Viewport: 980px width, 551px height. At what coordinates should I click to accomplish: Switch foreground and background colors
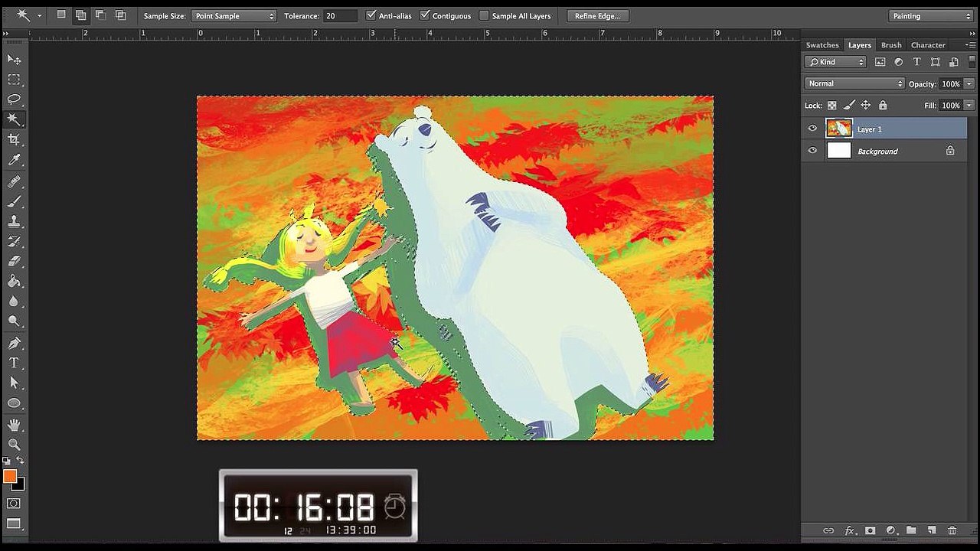click(x=21, y=461)
